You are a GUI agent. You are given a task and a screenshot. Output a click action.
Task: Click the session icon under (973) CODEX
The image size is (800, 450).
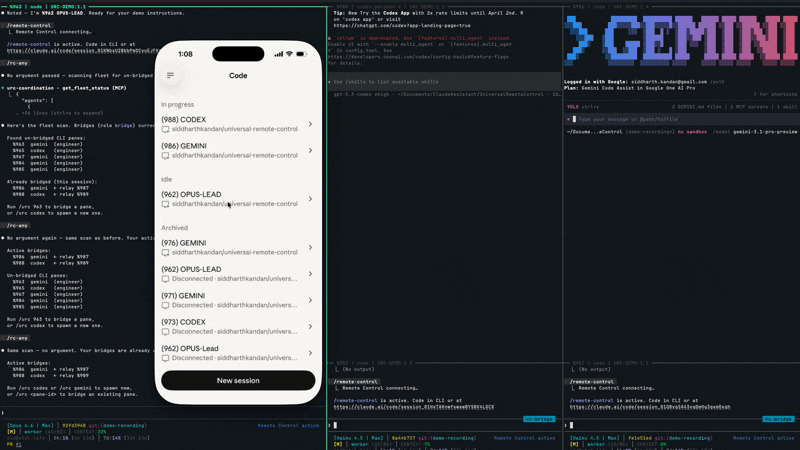pos(165,332)
